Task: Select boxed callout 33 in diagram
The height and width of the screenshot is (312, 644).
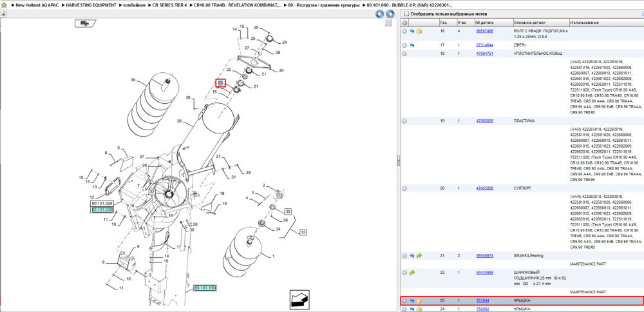Action: [303, 232]
